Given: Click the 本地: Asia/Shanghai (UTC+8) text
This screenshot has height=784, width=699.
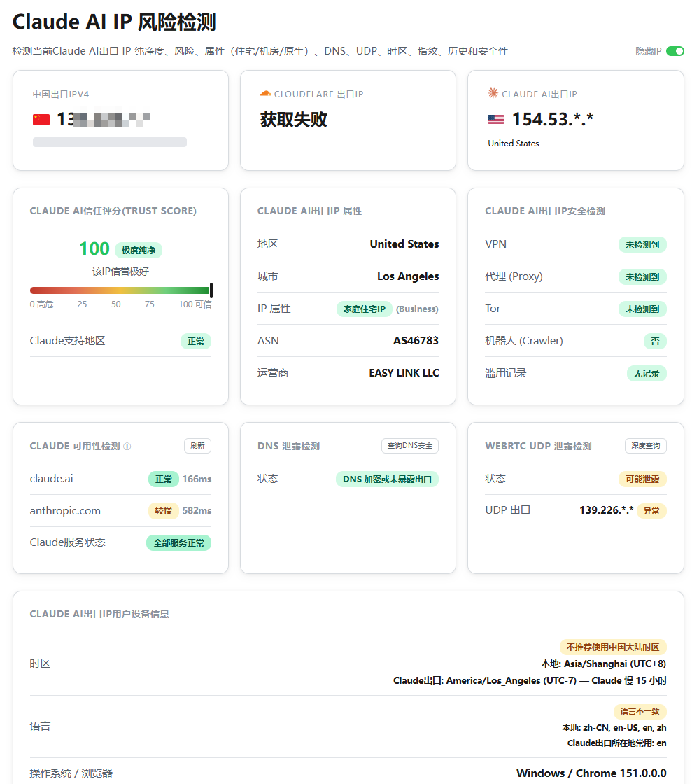Looking at the screenshot, I should [604, 664].
